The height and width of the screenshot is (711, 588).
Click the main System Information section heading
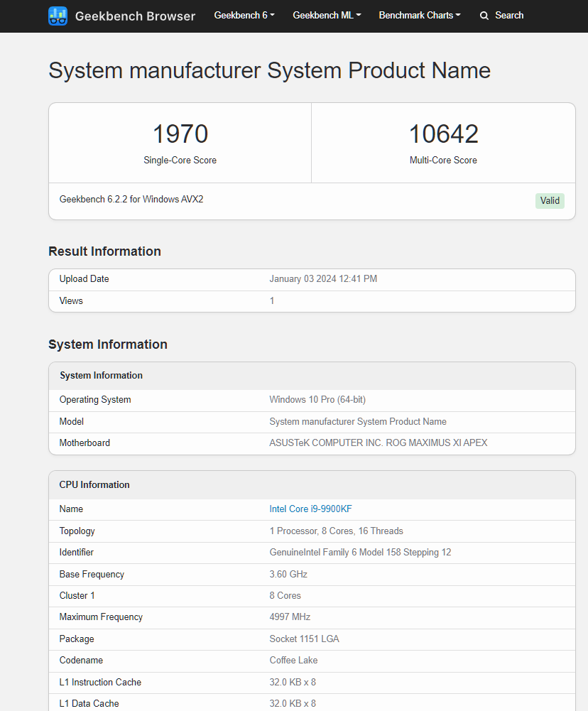[x=108, y=344]
